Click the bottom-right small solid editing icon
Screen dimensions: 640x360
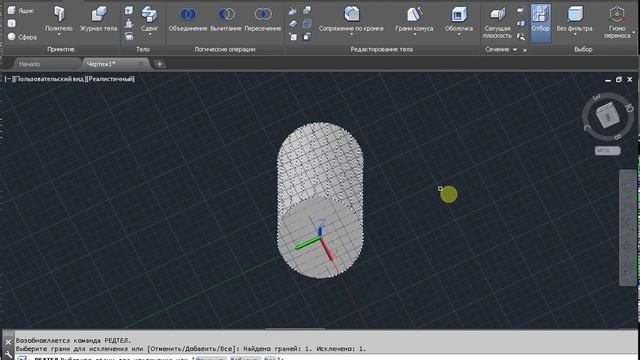coord(307,37)
